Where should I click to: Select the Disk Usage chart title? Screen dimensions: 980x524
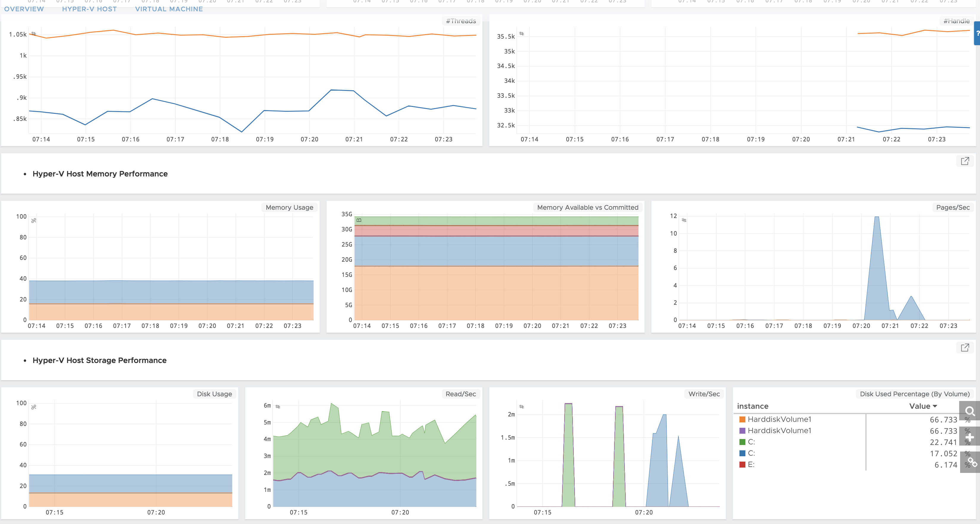[214, 394]
